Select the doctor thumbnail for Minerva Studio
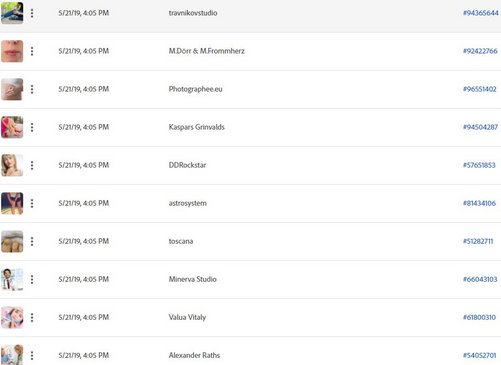 click(x=12, y=279)
